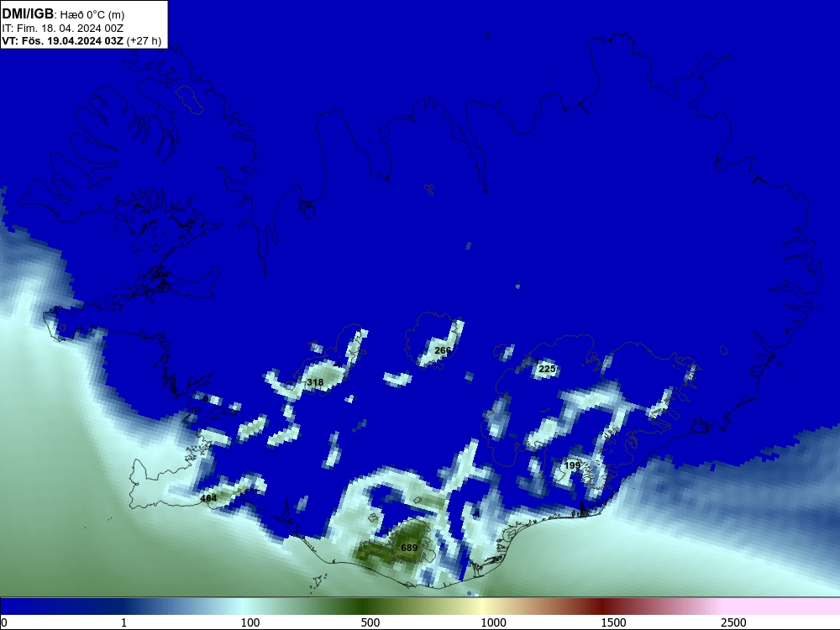Viewport: 840px width, 630px height.
Task: Click the 199 height value on the map
Action: coord(572,465)
